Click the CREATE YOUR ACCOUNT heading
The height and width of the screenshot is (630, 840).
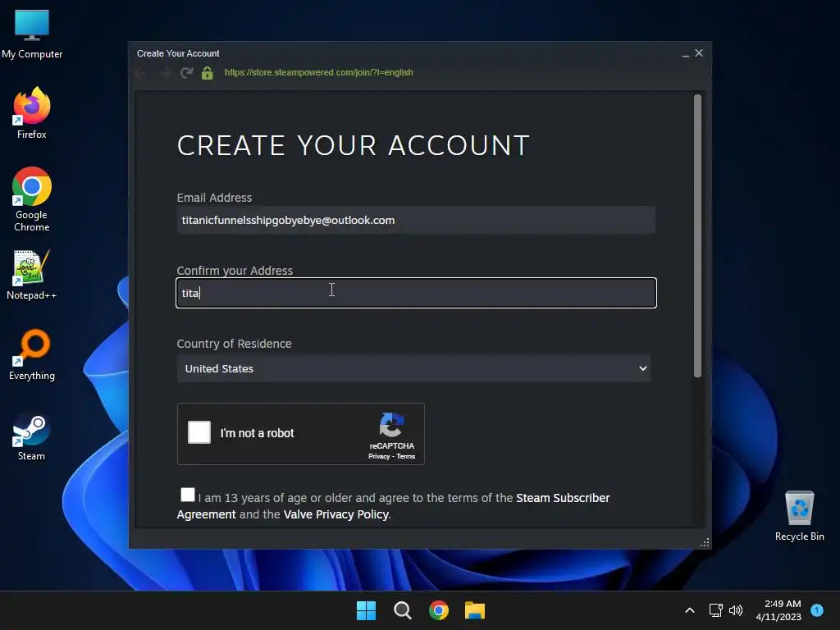pos(353,145)
